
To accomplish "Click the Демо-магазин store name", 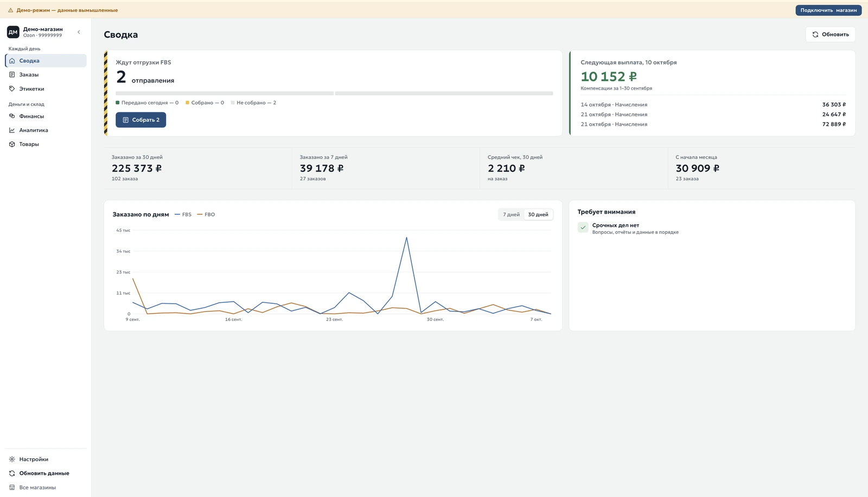I will (43, 29).
